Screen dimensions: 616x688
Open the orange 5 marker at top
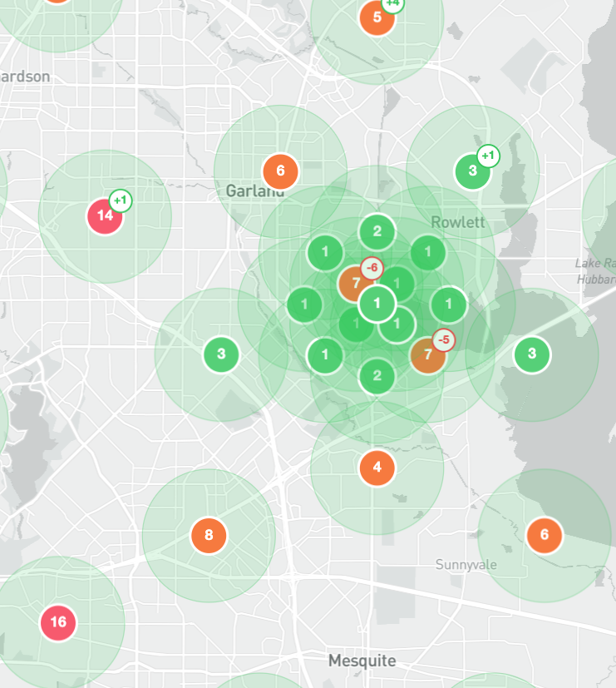click(377, 17)
